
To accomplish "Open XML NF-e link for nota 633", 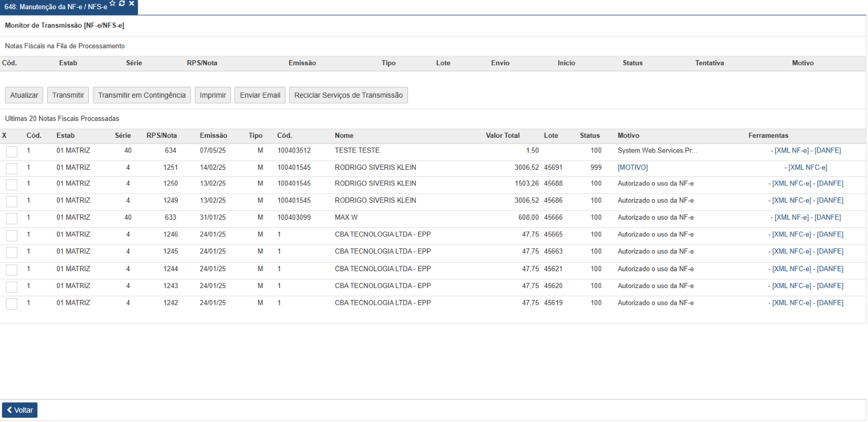I will (792, 218).
